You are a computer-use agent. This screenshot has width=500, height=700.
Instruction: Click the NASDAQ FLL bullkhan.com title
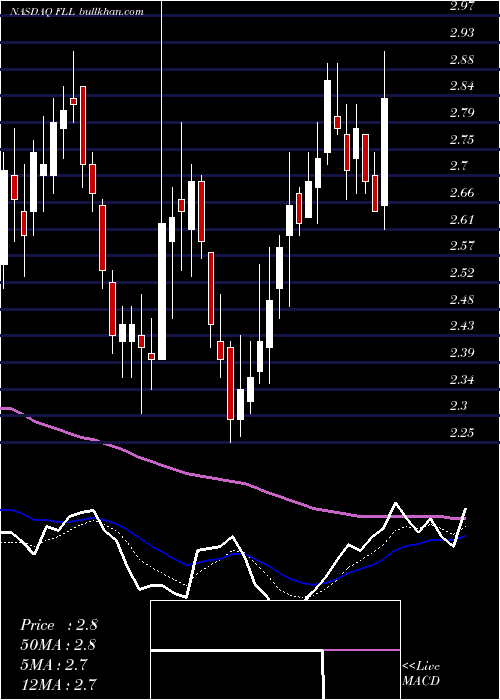76,12
